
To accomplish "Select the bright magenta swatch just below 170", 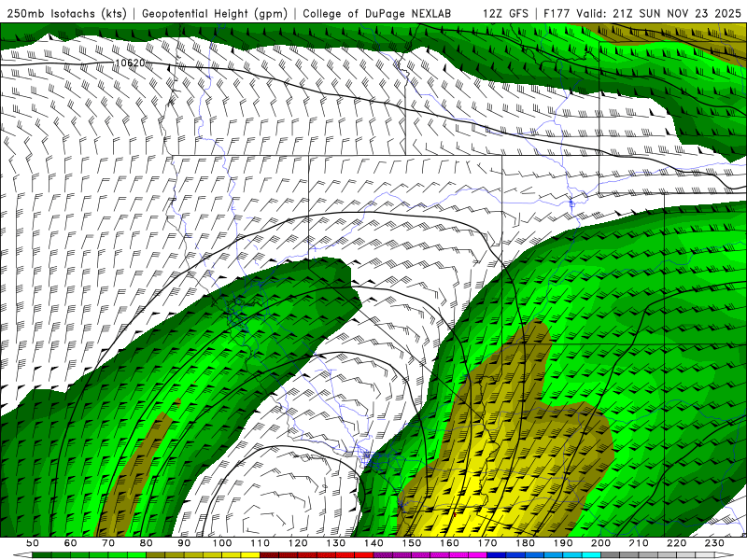I will pos(477,555).
